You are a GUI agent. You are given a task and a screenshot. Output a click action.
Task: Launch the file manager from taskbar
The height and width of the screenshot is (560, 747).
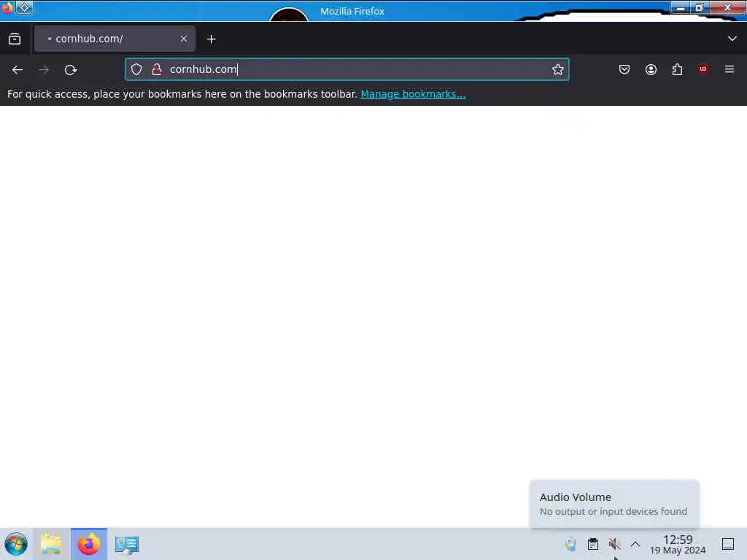(51, 544)
